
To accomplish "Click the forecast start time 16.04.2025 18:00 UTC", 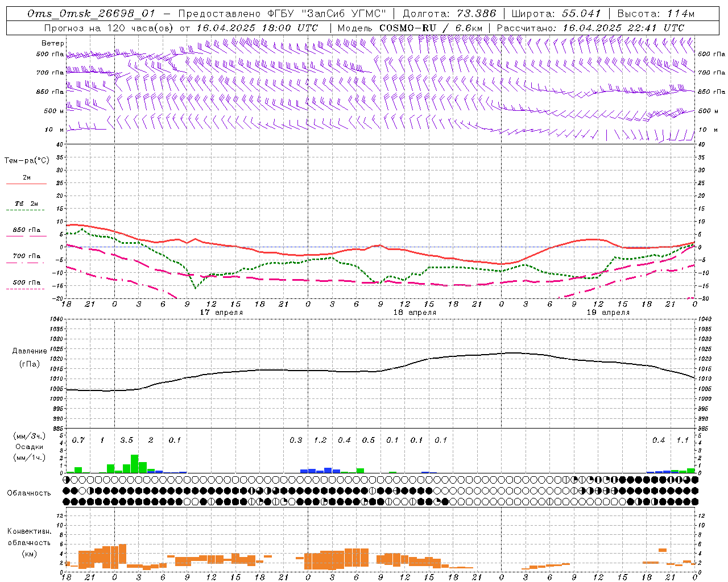I will pyautogui.click(x=257, y=28).
